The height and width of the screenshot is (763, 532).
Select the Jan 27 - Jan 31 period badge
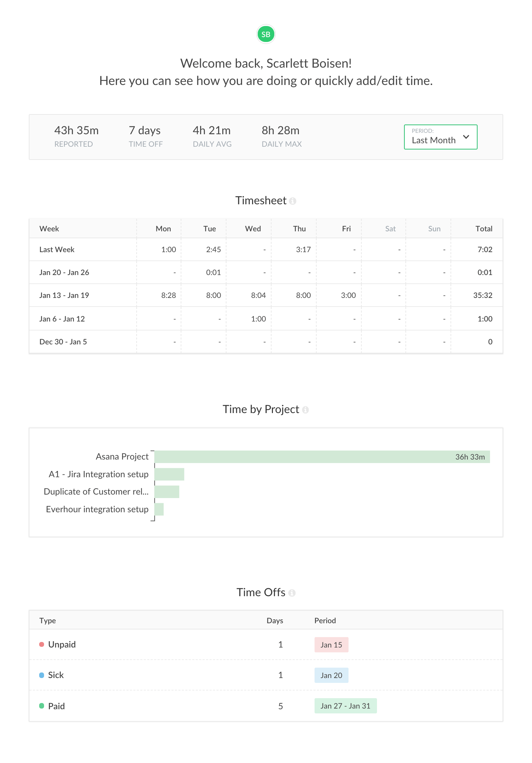pyautogui.click(x=345, y=706)
